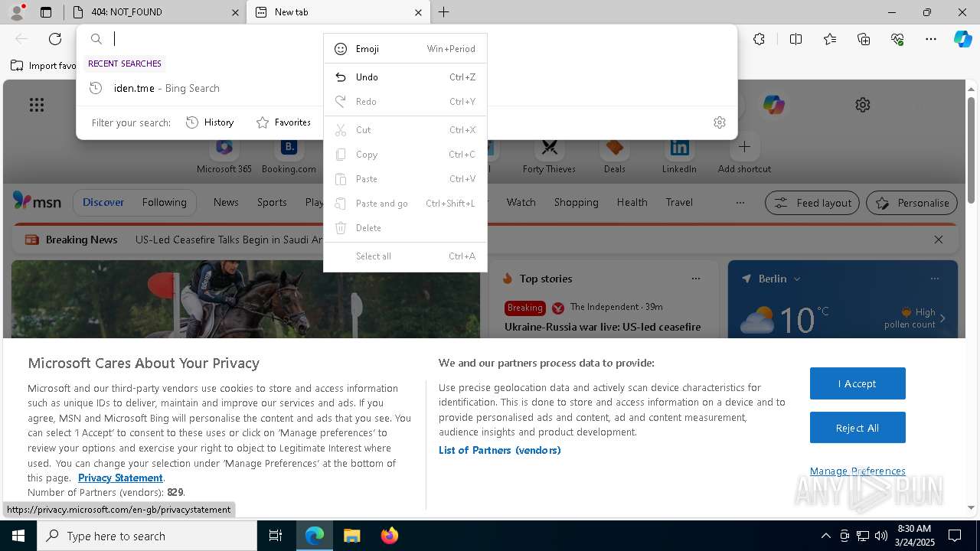Open the Health tab on MSN
The height and width of the screenshot is (551, 980).
point(632,203)
